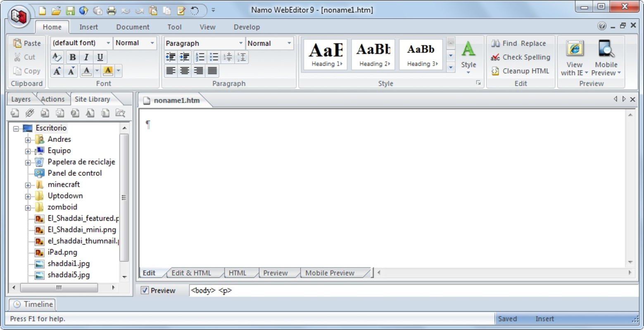This screenshot has height=330, width=644.
Task: Click the broken link icon in Site Library
Action: click(x=30, y=113)
